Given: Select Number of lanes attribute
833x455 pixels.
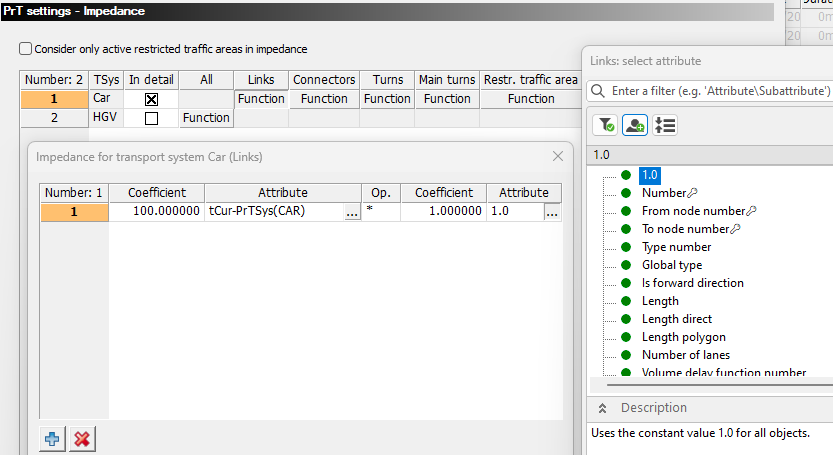Looking at the screenshot, I should pos(686,355).
